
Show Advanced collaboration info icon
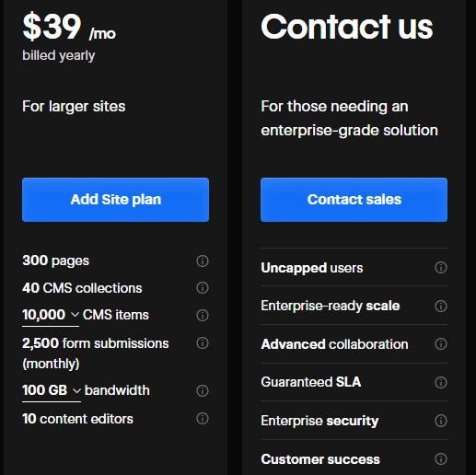(441, 344)
